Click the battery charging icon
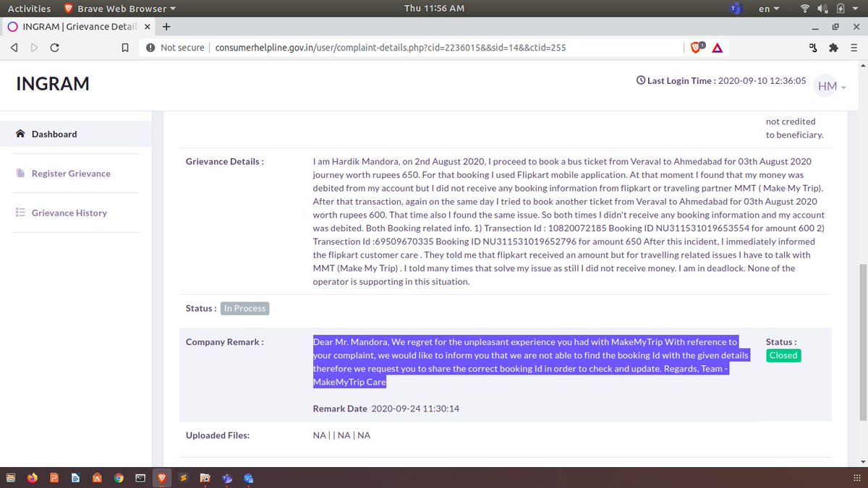Viewport: 868px width, 488px height. pos(841,9)
